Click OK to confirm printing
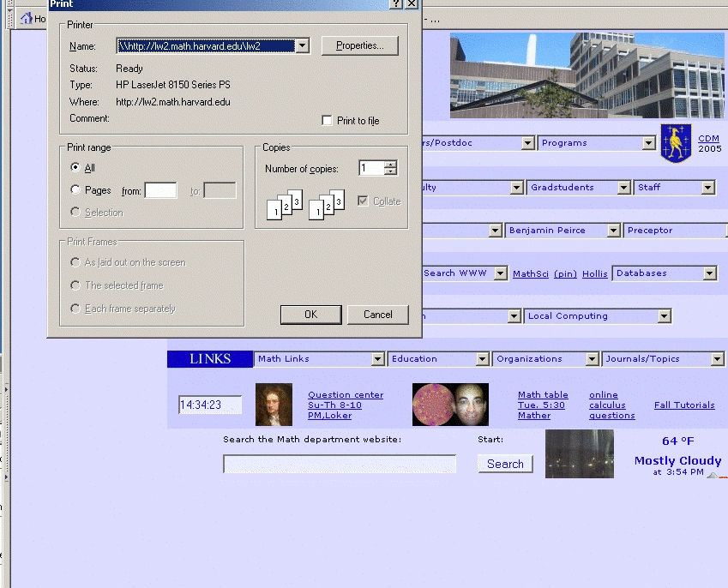This screenshot has height=588, width=728. 310,315
